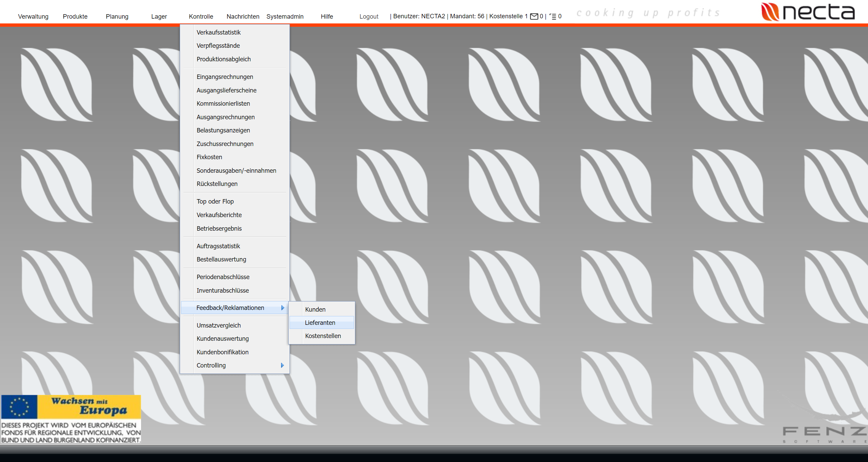Screen dimensions: 868x462
Task: Expand the Feedback/Reklamationen submenu arrow
Action: click(x=282, y=308)
